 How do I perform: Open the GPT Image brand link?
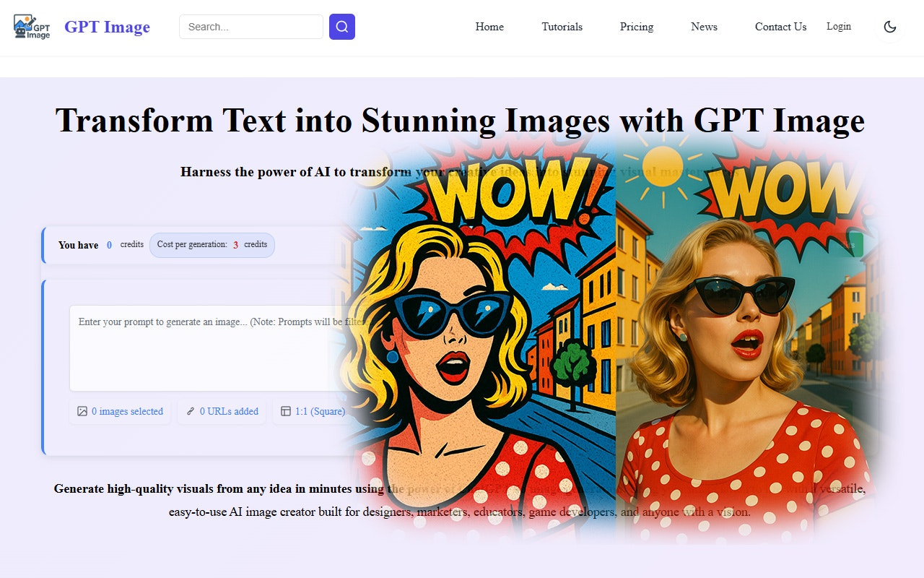click(107, 27)
